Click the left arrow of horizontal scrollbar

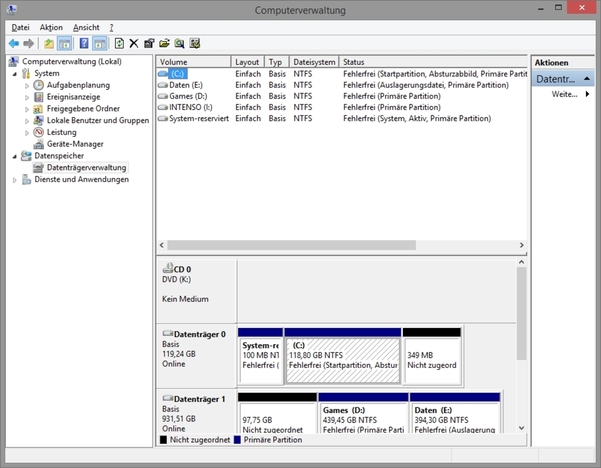point(162,245)
